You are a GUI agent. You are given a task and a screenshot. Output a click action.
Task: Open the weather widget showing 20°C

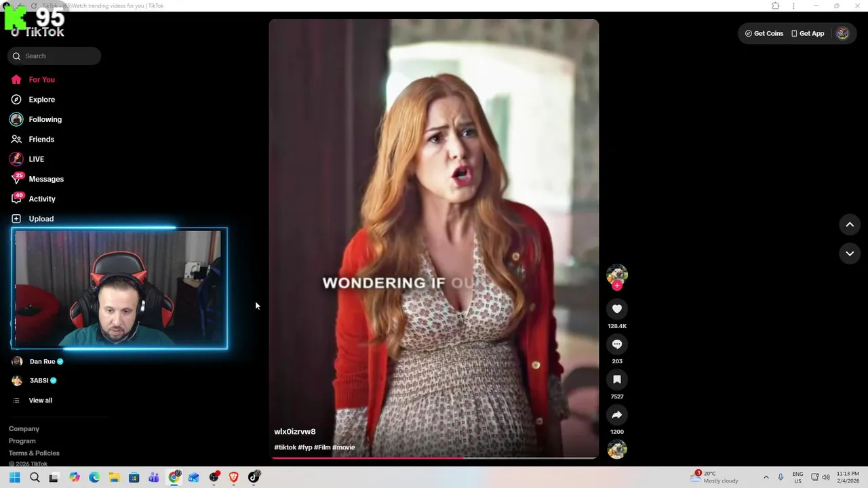(x=714, y=477)
